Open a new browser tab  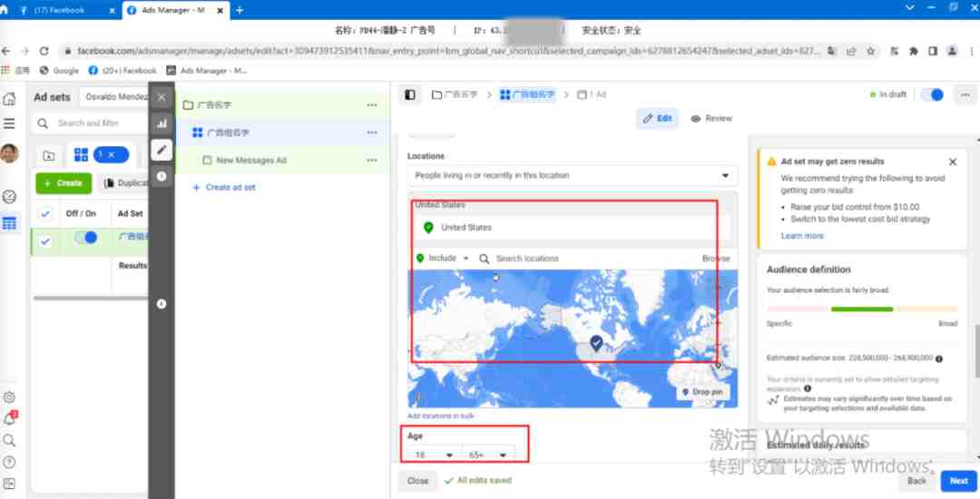tap(240, 10)
